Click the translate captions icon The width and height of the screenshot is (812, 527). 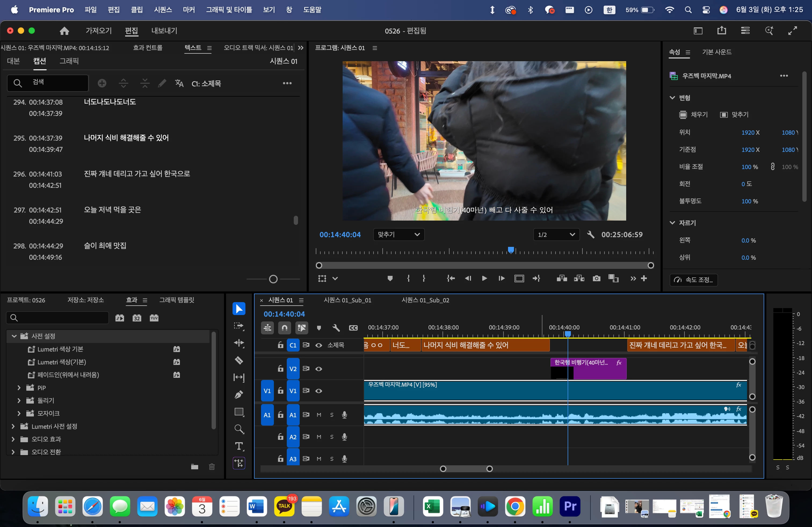point(179,83)
